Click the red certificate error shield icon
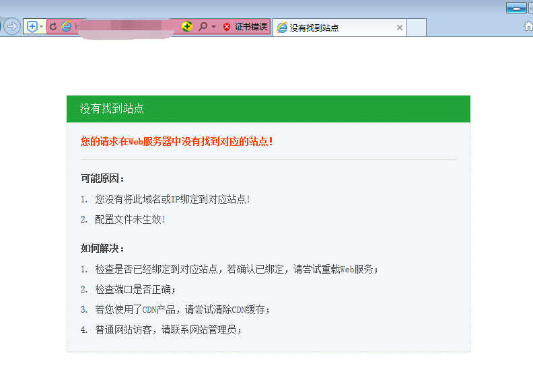This screenshot has width=533, height=392. pyautogui.click(x=227, y=27)
